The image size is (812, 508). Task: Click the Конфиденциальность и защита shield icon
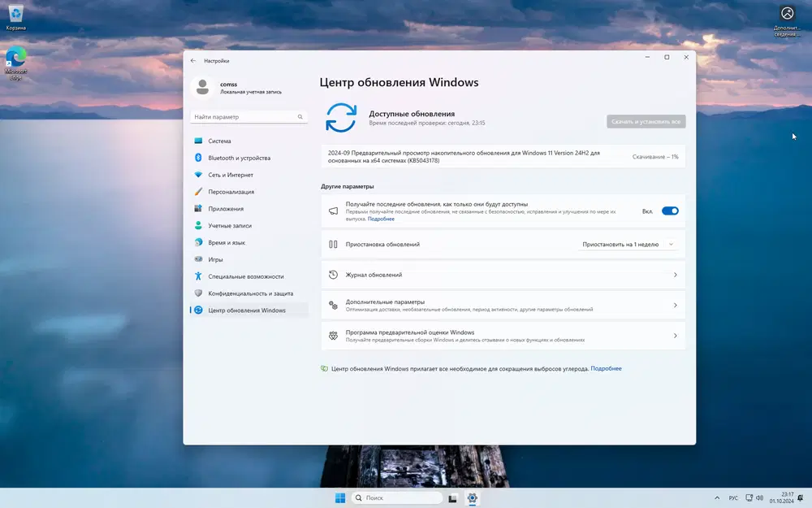point(198,293)
